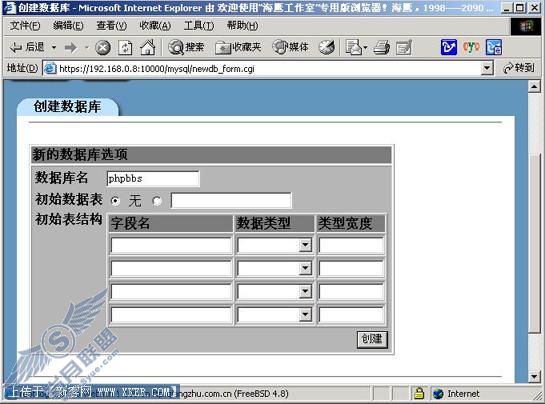Expand the fourth row data type dropdown
Image resolution: width=545 pixels, height=404 pixels.
click(x=305, y=315)
